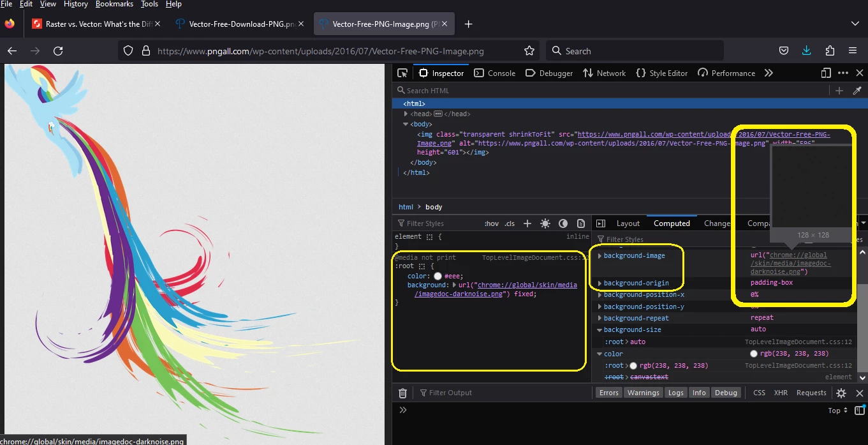The image size is (868, 445).
Task: Toggle :hov pseudo-class panel
Action: coord(492,223)
